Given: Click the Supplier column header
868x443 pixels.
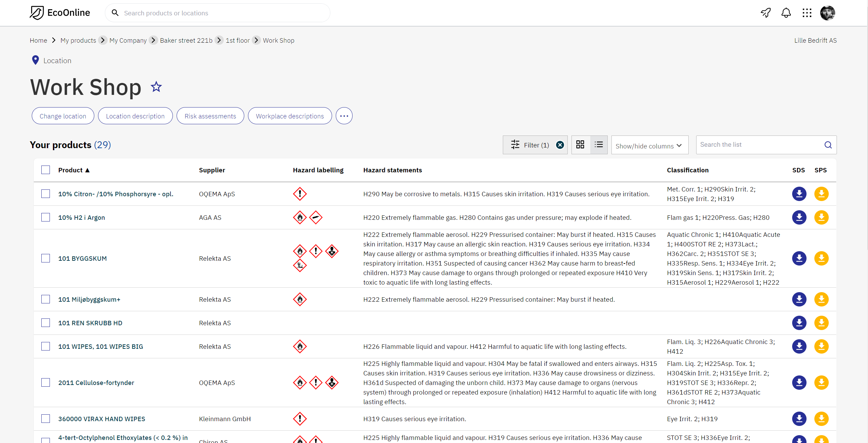Looking at the screenshot, I should (x=212, y=170).
